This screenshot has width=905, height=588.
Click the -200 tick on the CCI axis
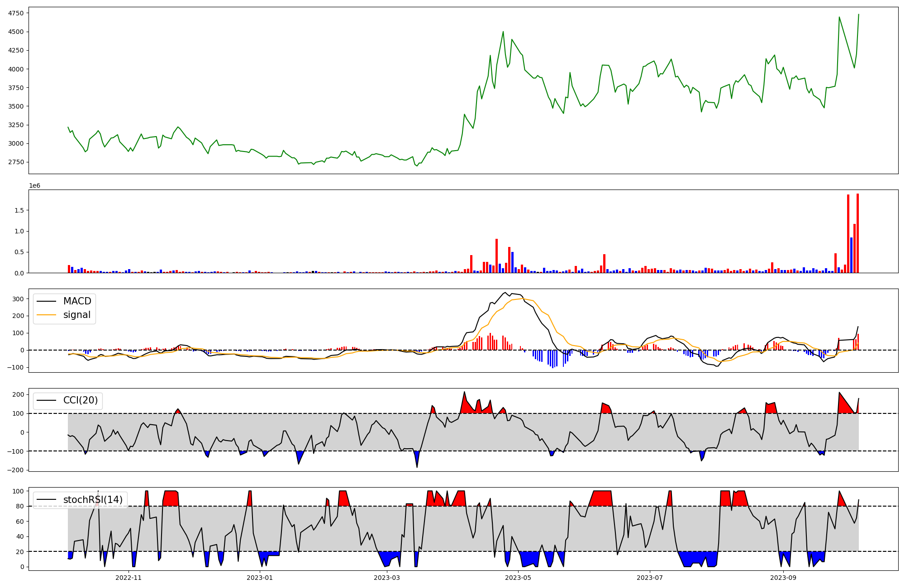16,470
